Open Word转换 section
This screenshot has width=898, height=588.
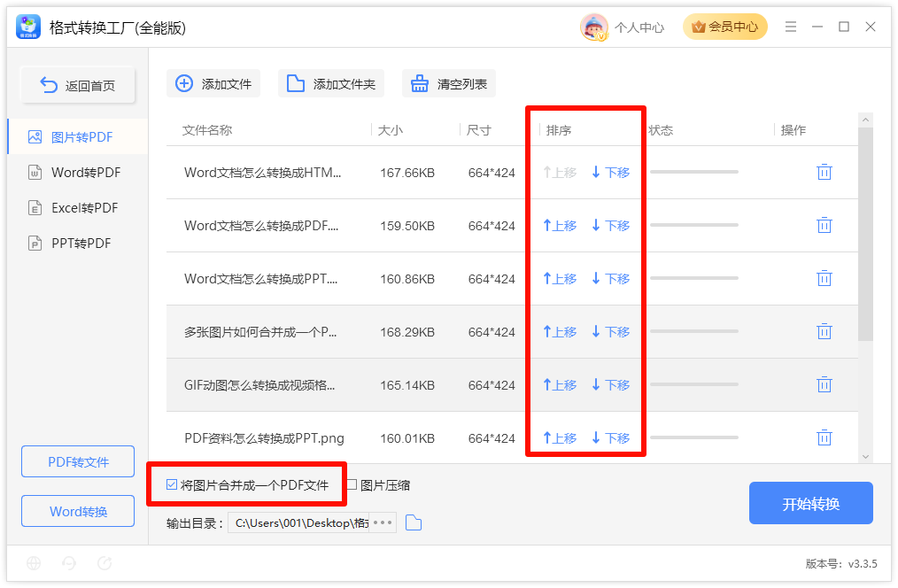(x=78, y=511)
